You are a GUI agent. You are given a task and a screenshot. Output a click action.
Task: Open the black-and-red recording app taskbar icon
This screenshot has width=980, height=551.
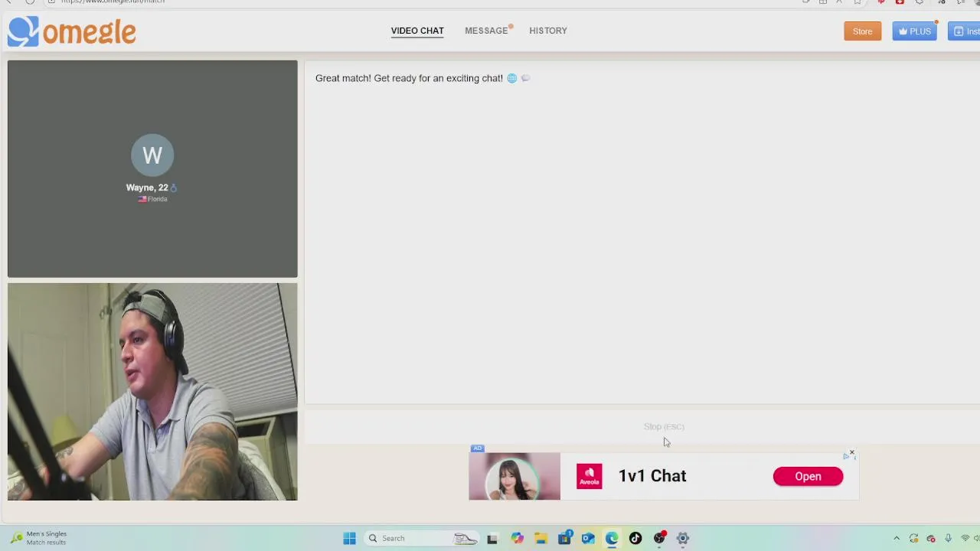click(x=659, y=538)
